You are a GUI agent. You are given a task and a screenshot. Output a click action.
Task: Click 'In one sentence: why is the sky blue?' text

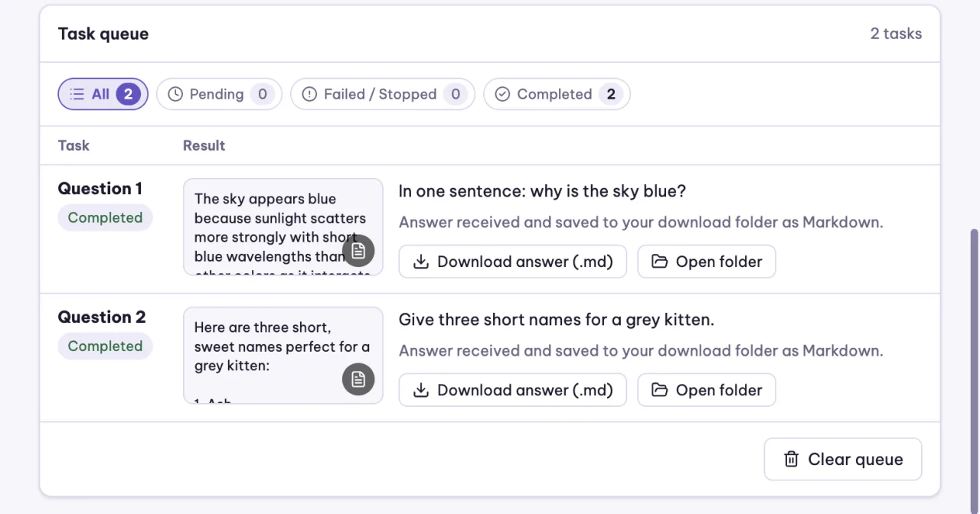542,191
